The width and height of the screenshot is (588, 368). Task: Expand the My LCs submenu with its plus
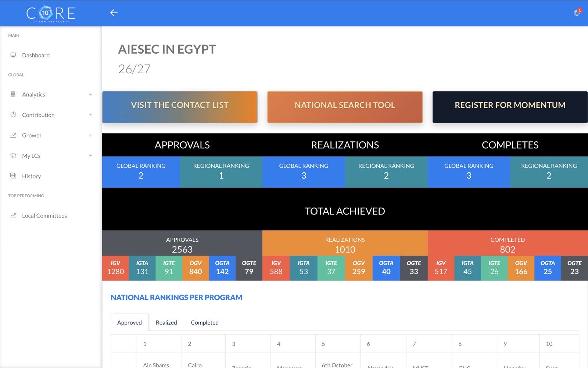(x=90, y=156)
